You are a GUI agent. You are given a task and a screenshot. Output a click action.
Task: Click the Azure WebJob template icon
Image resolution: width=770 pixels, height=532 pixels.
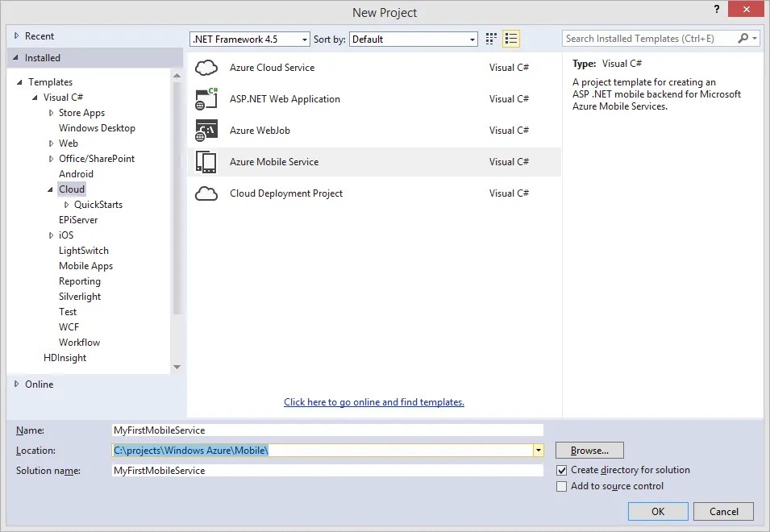point(206,131)
